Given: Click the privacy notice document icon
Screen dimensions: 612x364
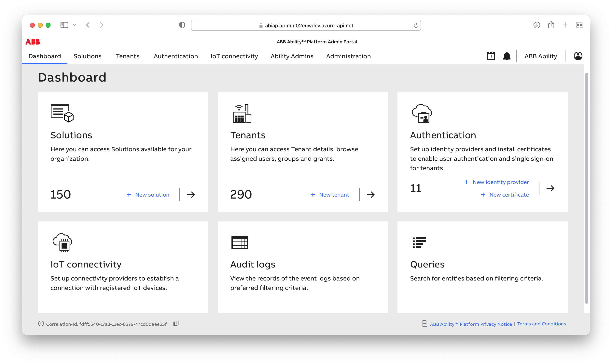Looking at the screenshot, I should click(x=424, y=324).
